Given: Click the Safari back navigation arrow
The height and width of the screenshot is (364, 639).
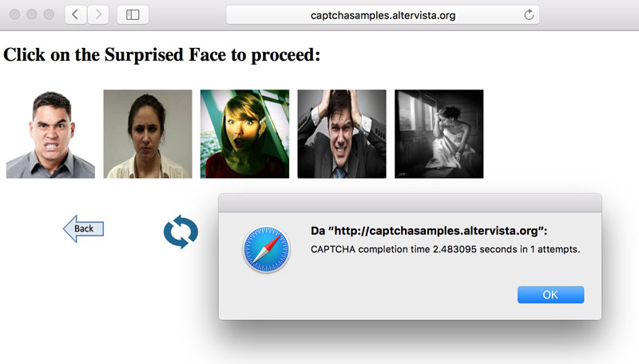Looking at the screenshot, I should click(x=76, y=15).
